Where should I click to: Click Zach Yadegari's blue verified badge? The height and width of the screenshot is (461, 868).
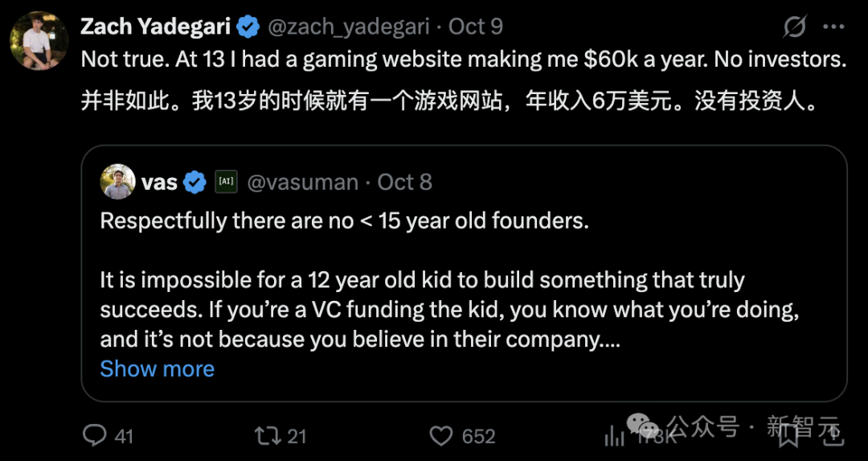click(247, 27)
